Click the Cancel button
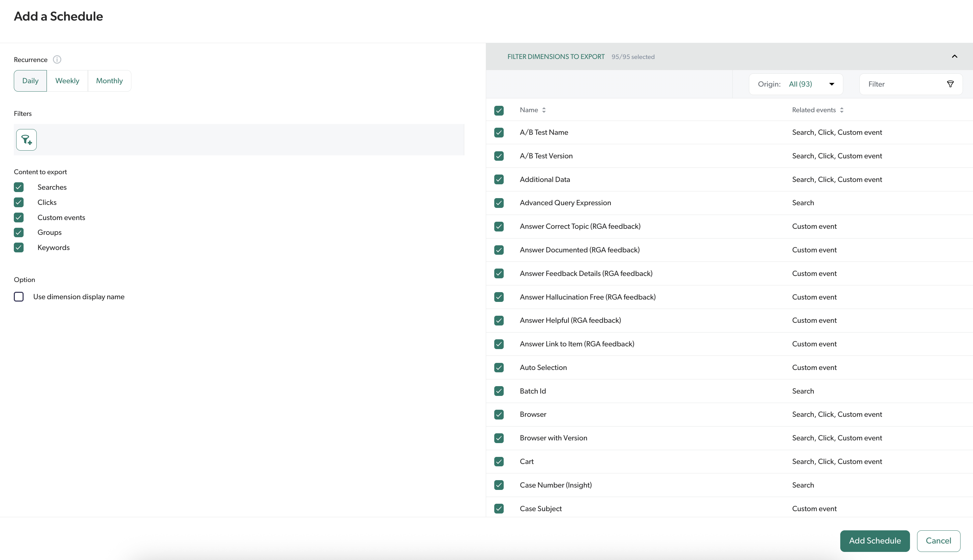Image resolution: width=973 pixels, height=560 pixels. 938,541
